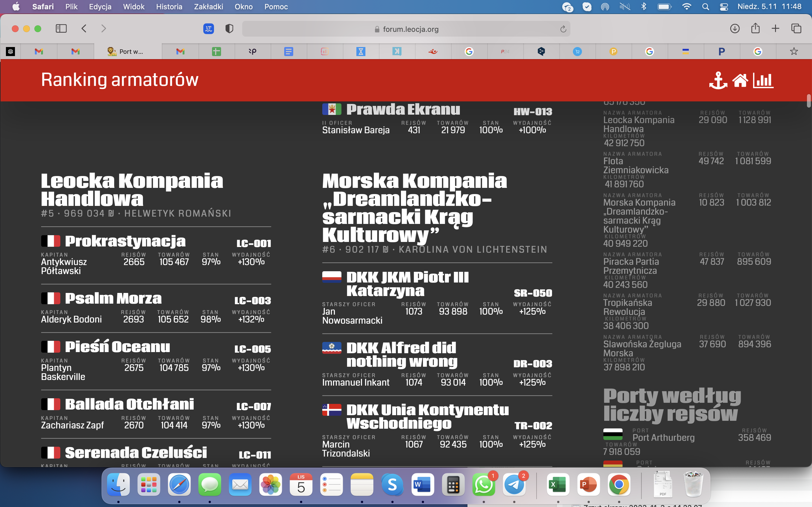Toggle the Safari sidebar button
Image resolution: width=812 pixels, height=507 pixels.
[61, 28]
